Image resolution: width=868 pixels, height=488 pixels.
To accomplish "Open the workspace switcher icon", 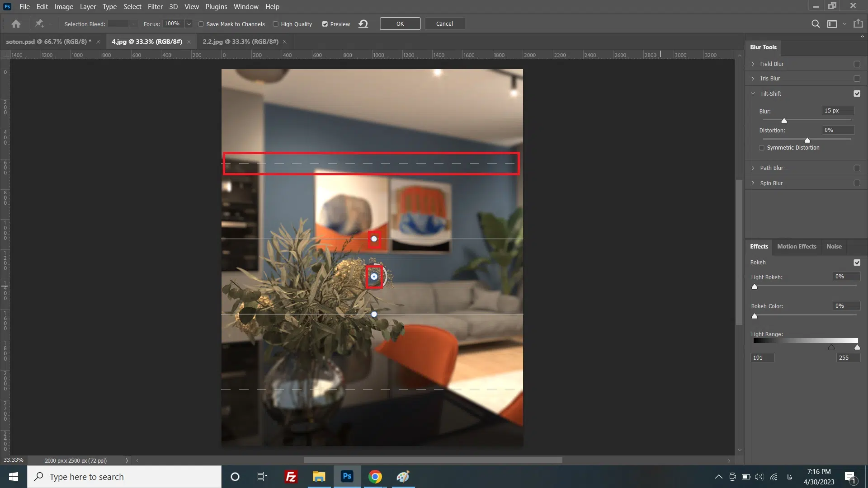I will [x=832, y=24].
